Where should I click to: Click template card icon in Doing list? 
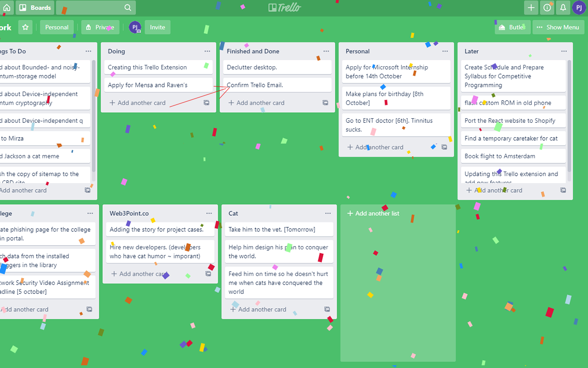pyautogui.click(x=207, y=103)
